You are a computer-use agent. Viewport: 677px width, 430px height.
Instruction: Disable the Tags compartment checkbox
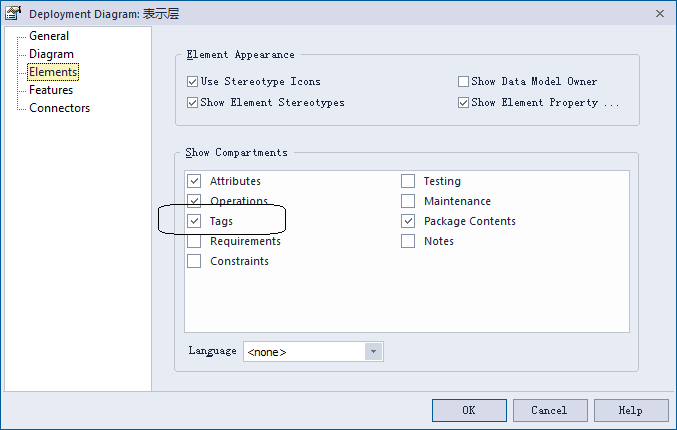click(x=194, y=221)
